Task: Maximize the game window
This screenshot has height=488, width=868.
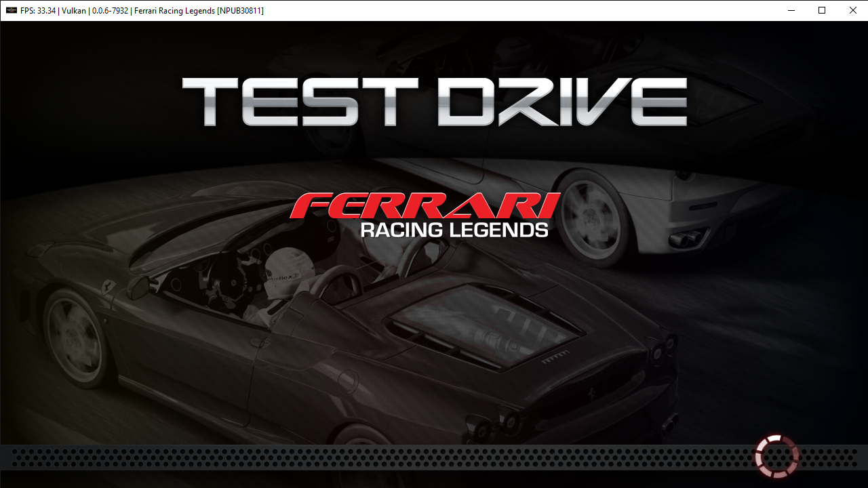Action: tap(821, 10)
